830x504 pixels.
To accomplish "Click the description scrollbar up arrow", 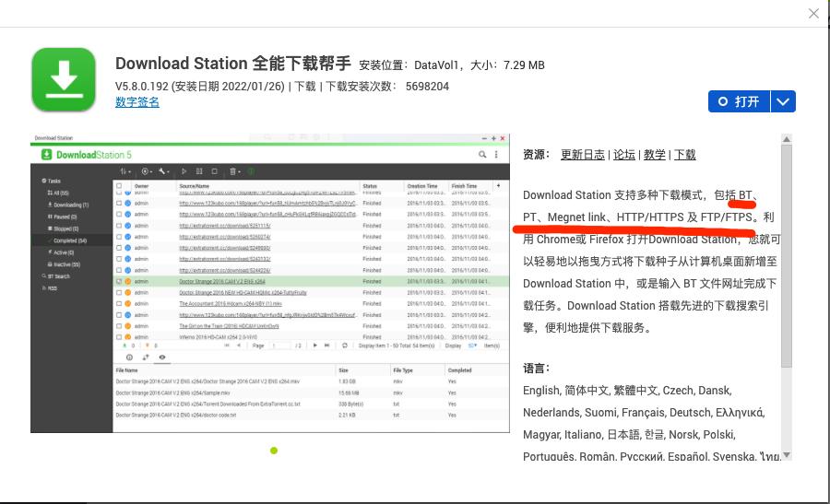I will click(787, 139).
